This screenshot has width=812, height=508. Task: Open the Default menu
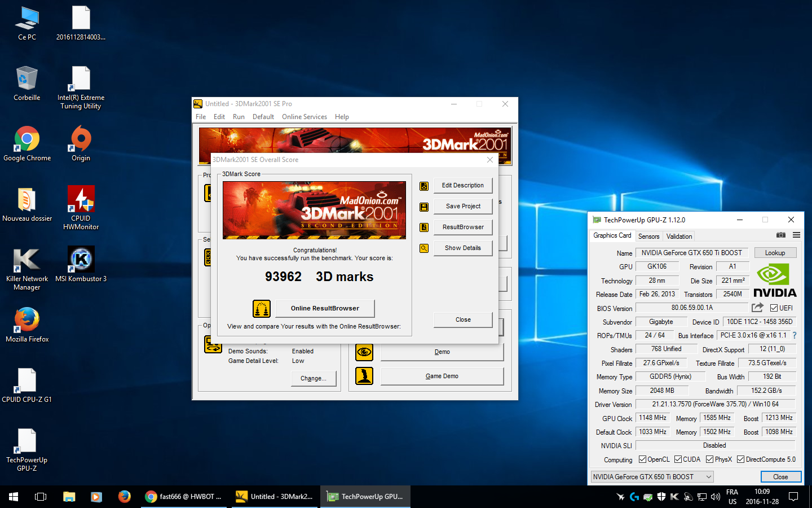(263, 117)
